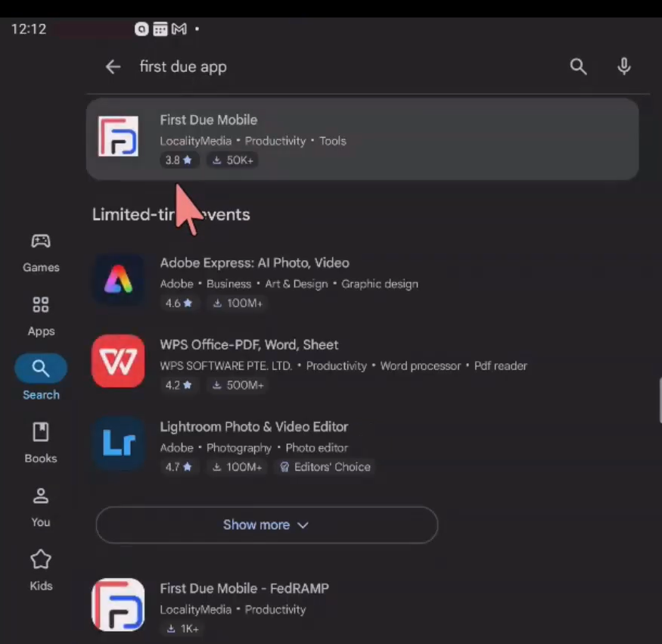Click the 4.6 star rating for Adobe Express
The height and width of the screenshot is (644, 662).
pos(179,303)
